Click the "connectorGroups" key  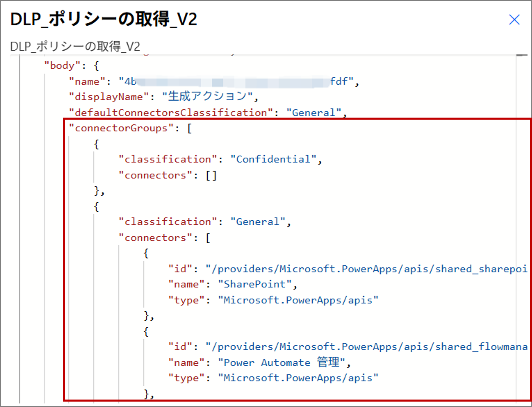click(121, 128)
